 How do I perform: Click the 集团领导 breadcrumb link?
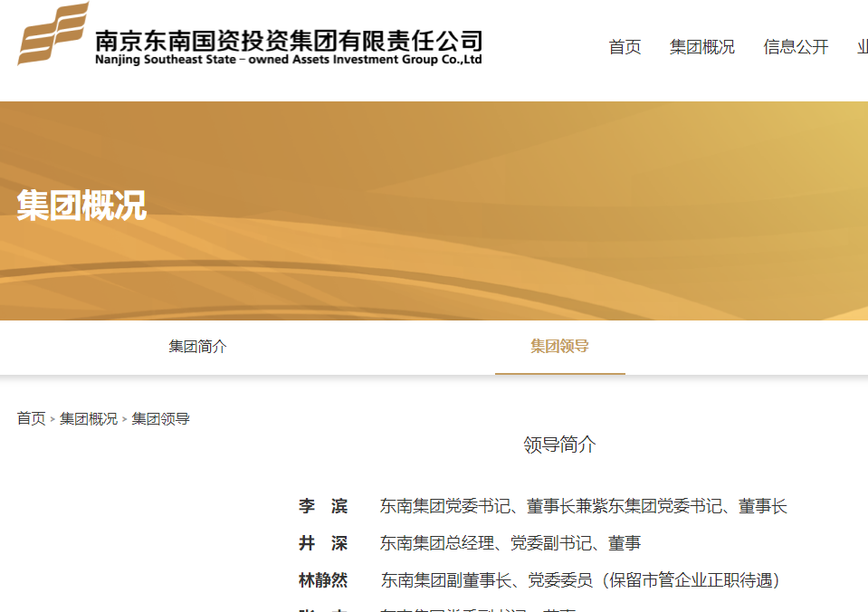(160, 418)
